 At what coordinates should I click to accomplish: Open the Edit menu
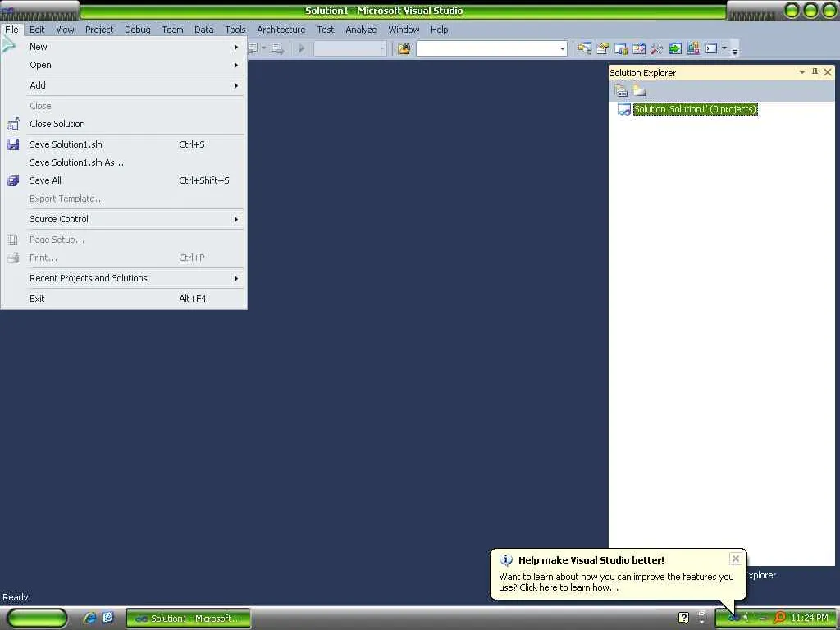click(37, 30)
